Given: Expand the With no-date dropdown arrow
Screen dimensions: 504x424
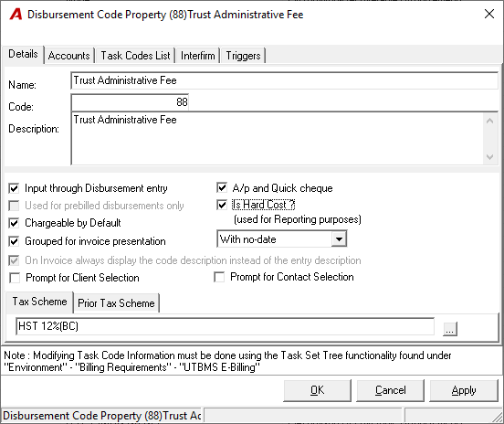Looking at the screenshot, I should 339,239.
